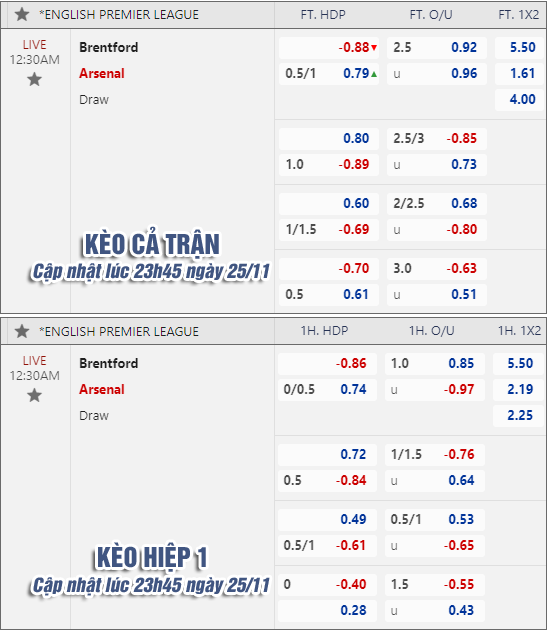
Task: Select FT over 2.5/3 odds -0.85
Action: pos(461,139)
